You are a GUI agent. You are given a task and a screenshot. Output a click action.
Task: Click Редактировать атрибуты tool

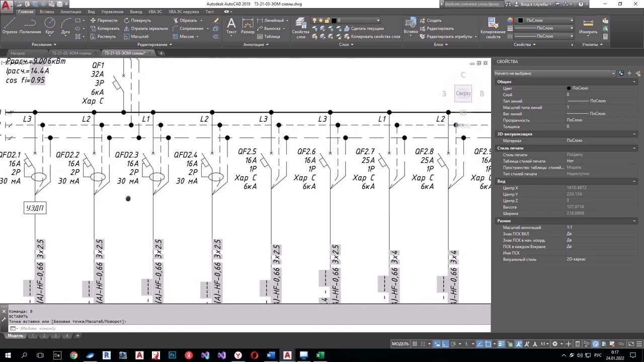point(446,37)
